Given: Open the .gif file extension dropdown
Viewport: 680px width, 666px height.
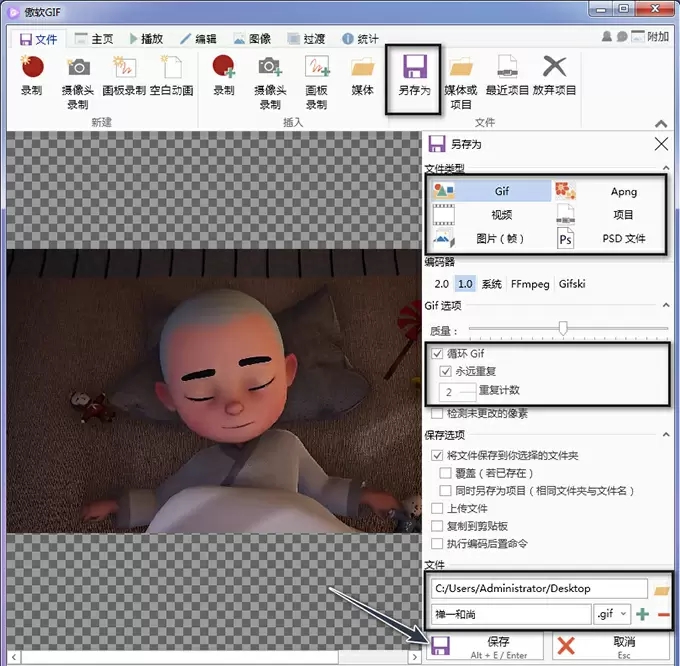Looking at the screenshot, I should coord(610,613).
